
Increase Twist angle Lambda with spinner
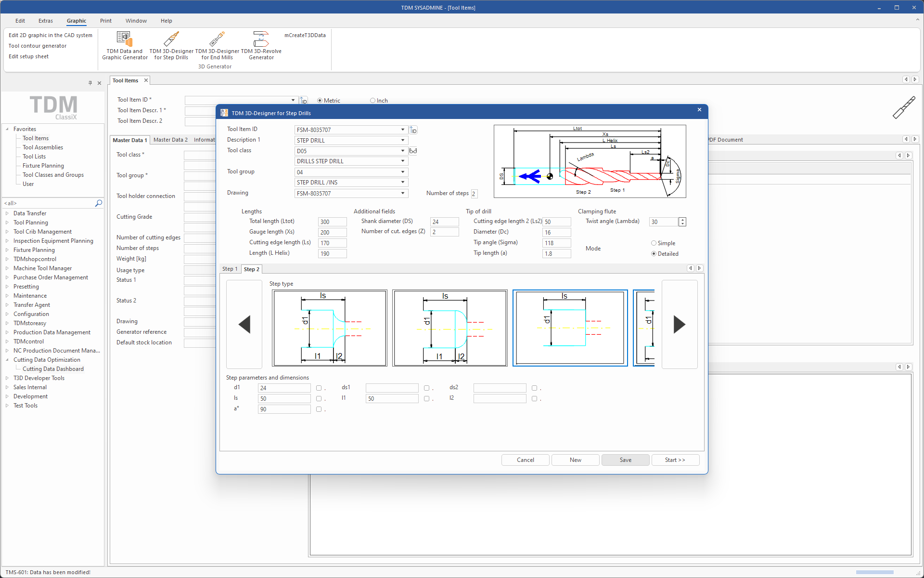coord(682,220)
